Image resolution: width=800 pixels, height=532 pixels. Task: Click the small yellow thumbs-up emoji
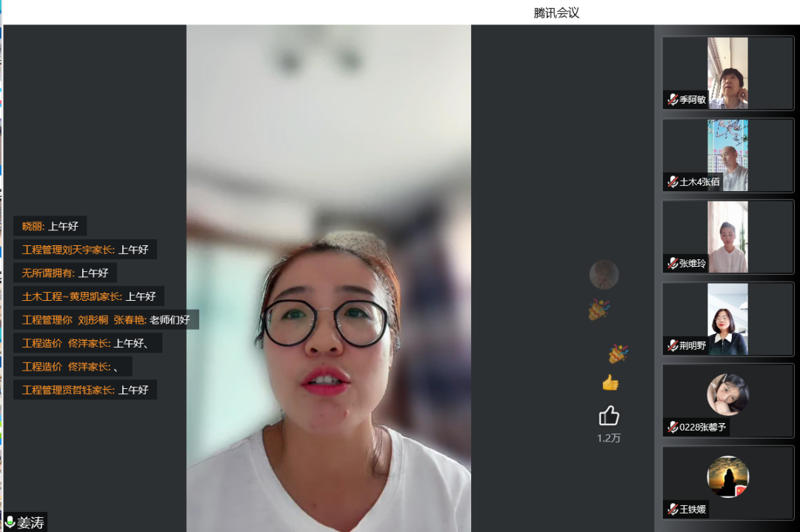click(x=610, y=382)
